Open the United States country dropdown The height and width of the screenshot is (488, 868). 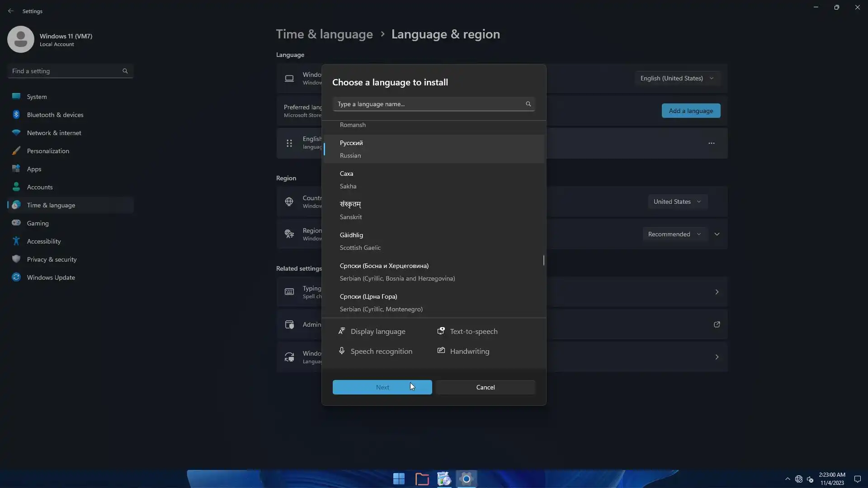point(677,202)
